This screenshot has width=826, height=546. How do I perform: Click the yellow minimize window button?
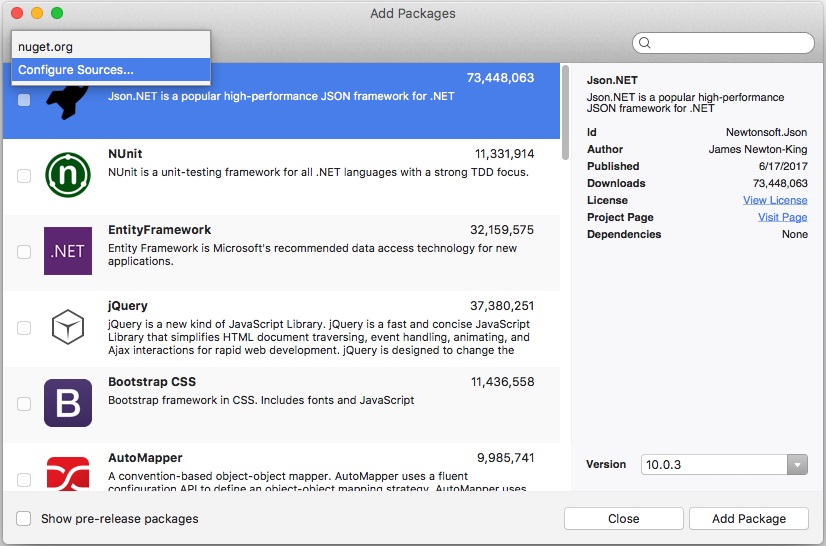pyautogui.click(x=37, y=13)
